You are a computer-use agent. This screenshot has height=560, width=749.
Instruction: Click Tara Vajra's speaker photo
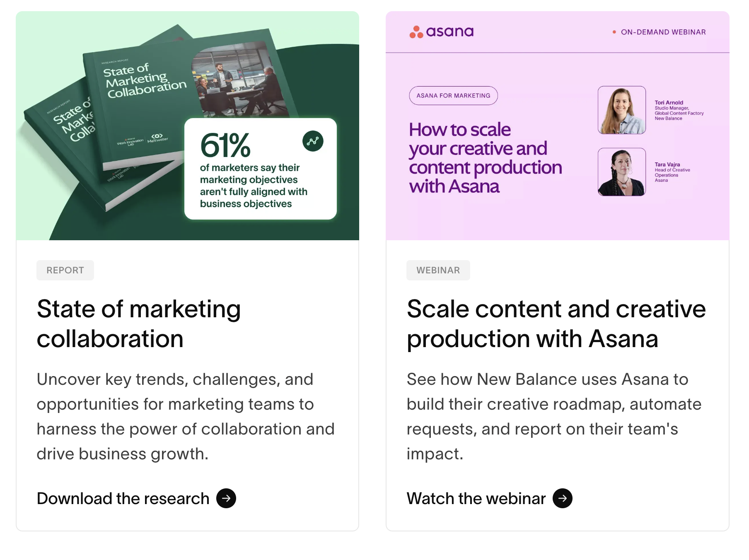[621, 172]
